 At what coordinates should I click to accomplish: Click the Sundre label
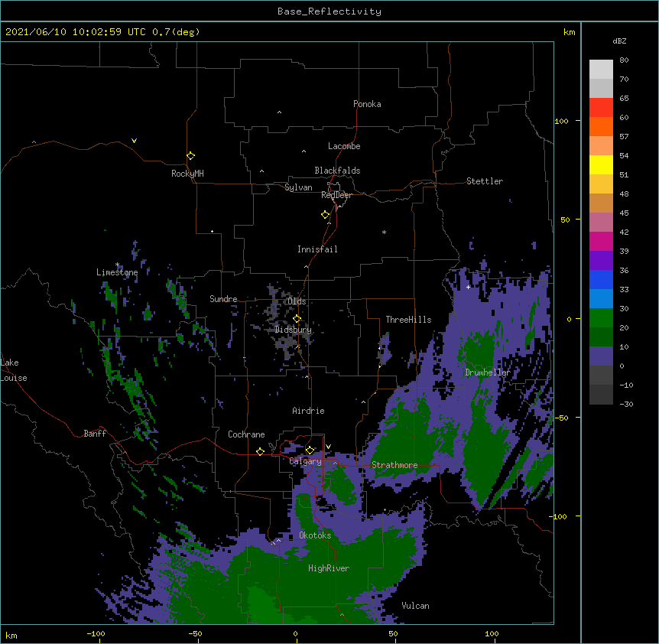(x=223, y=299)
